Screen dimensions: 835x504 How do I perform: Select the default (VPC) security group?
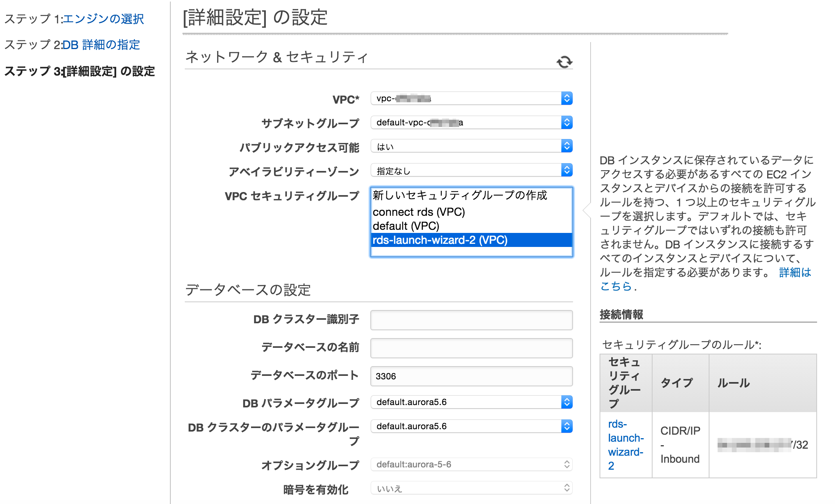coord(406,226)
